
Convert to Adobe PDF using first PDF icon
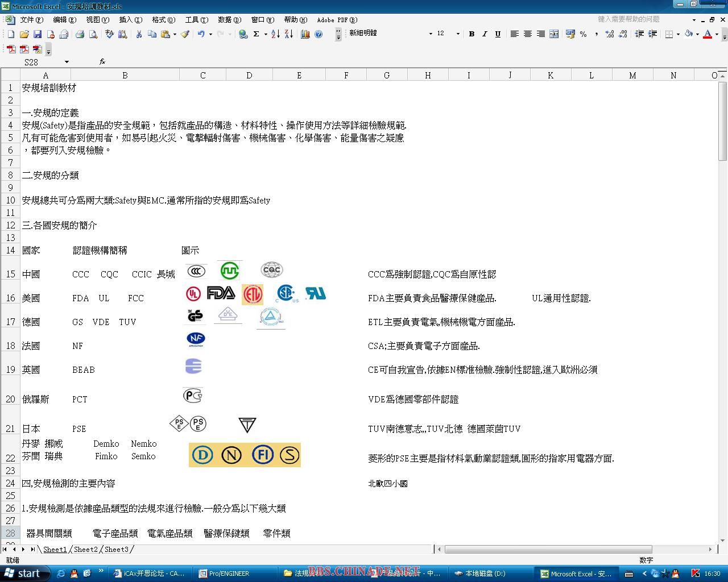11,49
